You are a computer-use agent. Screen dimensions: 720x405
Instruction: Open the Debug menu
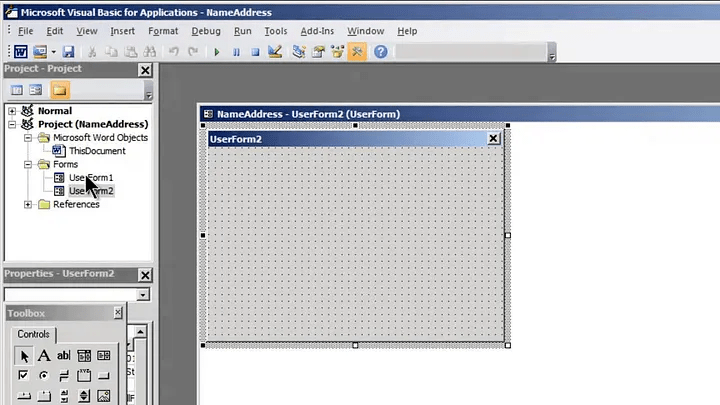coord(206,31)
